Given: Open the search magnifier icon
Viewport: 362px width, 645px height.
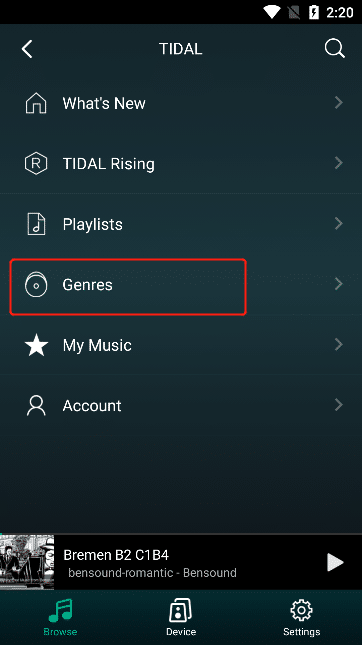Looking at the screenshot, I should point(334,49).
